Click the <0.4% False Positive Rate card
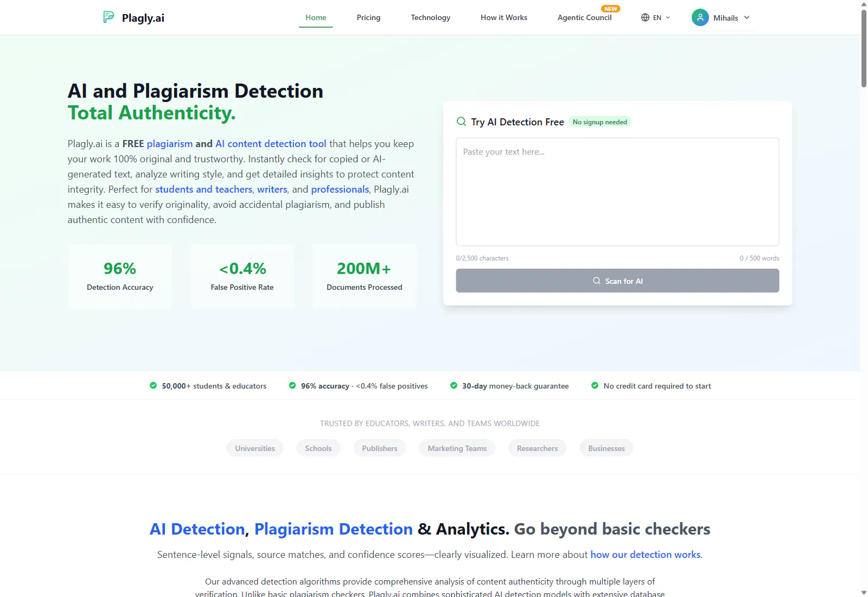 pyautogui.click(x=242, y=277)
